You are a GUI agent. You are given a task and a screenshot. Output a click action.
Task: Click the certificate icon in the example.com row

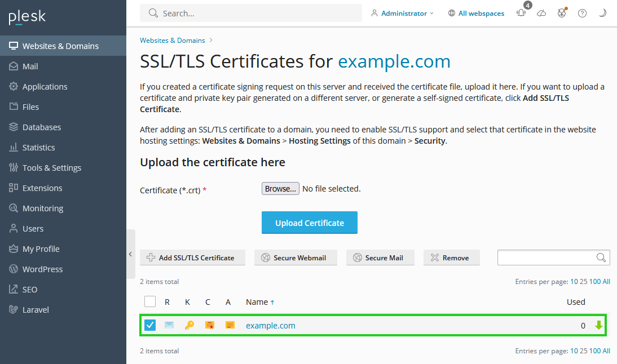click(x=209, y=325)
